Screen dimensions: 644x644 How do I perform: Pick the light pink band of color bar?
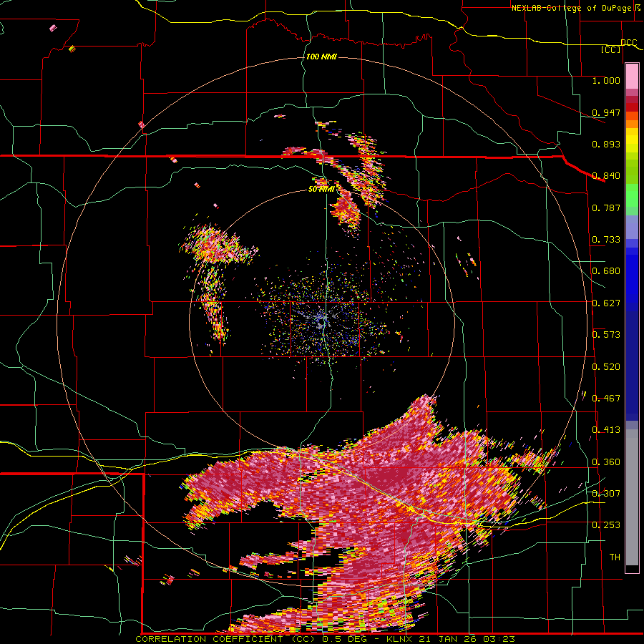(x=632, y=77)
